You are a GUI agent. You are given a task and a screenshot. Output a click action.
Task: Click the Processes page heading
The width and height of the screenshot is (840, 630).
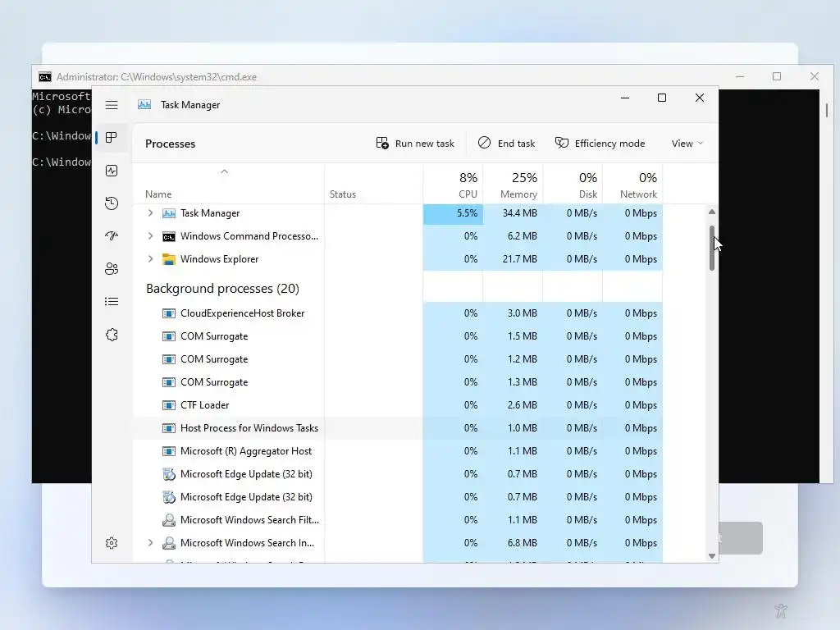[x=171, y=144]
